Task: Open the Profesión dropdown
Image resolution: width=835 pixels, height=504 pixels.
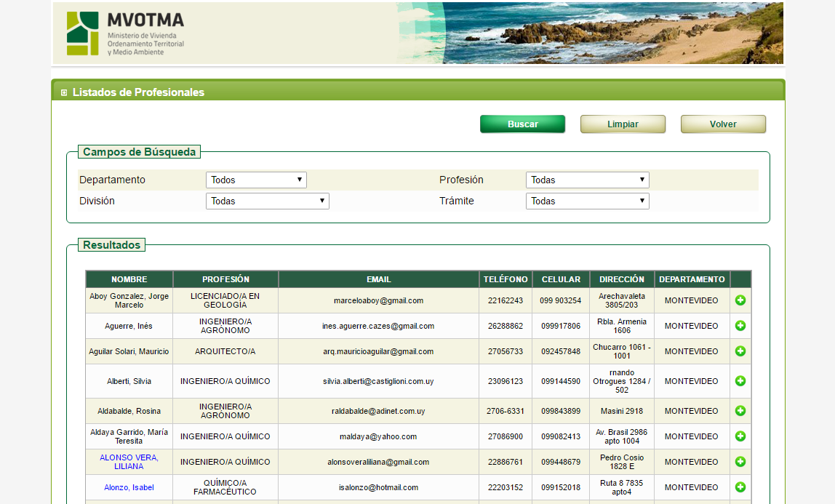Action: pos(587,180)
